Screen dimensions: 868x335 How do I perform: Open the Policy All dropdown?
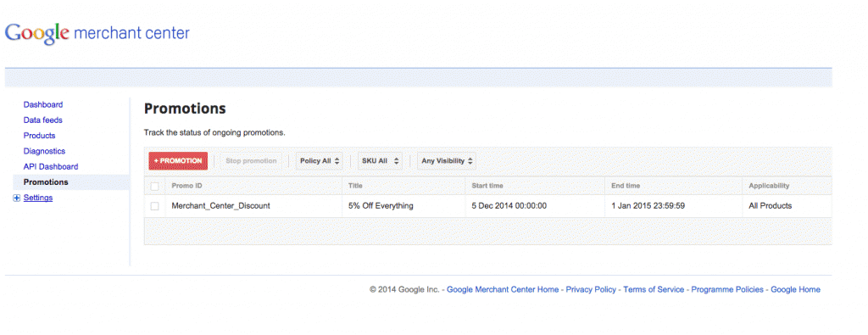point(320,161)
